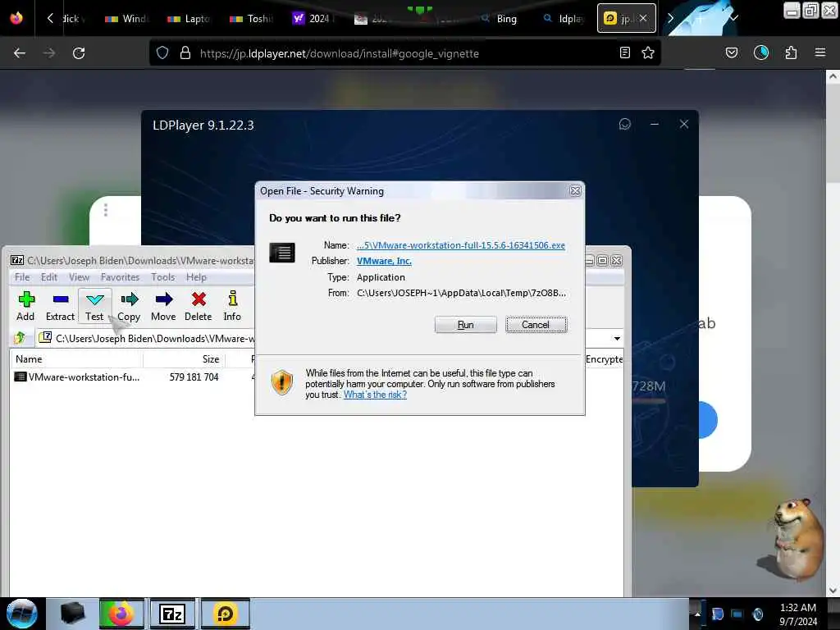The image size is (840, 630).
Task: Reload the current Firefox page
Action: (79, 53)
